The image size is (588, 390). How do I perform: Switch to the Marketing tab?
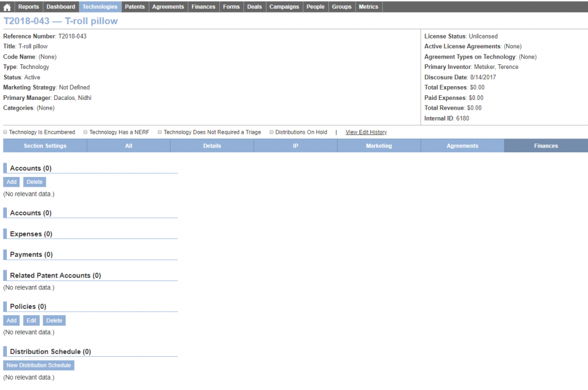click(x=379, y=146)
